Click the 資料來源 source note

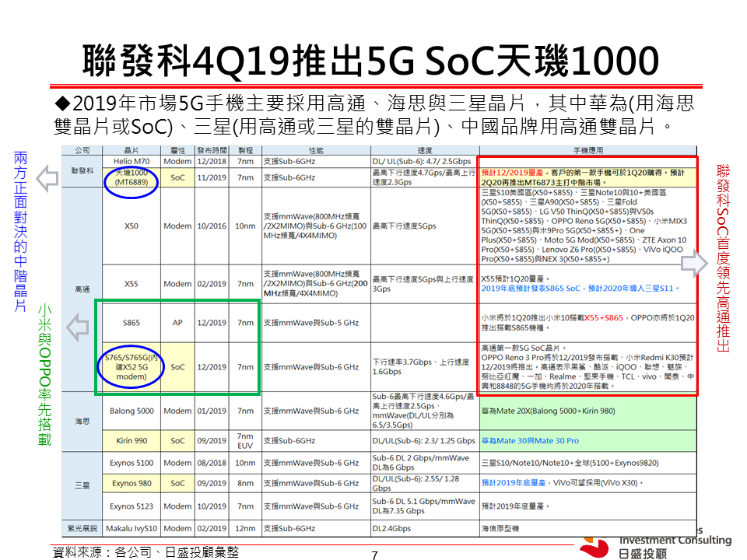click(146, 551)
